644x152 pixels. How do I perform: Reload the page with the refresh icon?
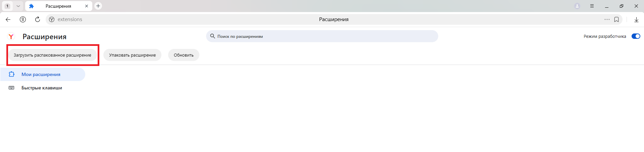pyautogui.click(x=38, y=19)
